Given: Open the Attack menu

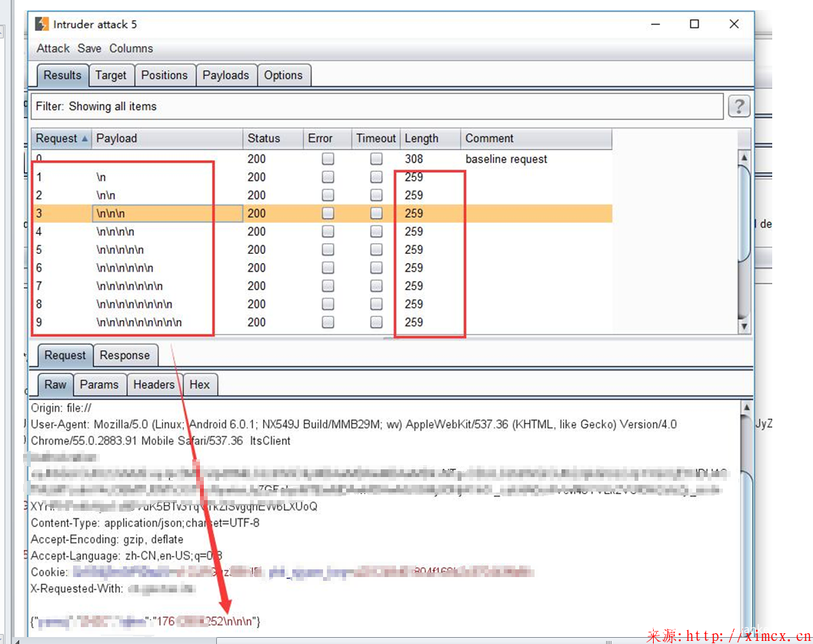Looking at the screenshot, I should click(53, 48).
